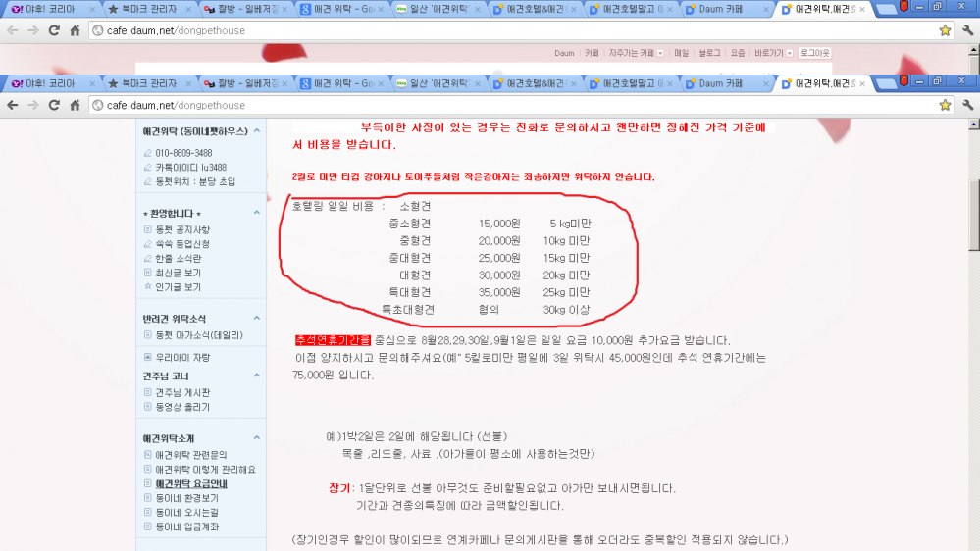The image size is (980, 551).
Task: Open the wrench settings menu in front window
Action: (967, 105)
